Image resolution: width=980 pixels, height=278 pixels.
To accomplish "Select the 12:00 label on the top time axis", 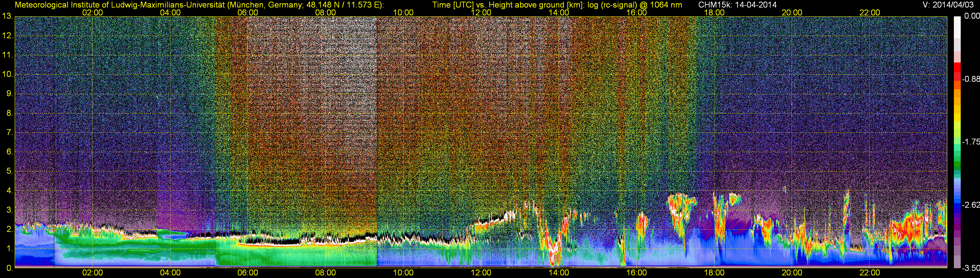I will tap(481, 12).
